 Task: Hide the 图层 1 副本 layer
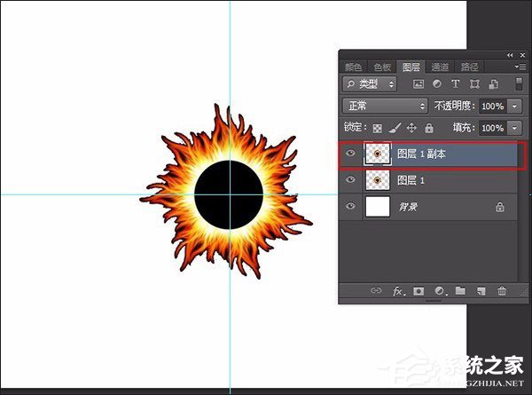[x=351, y=154]
